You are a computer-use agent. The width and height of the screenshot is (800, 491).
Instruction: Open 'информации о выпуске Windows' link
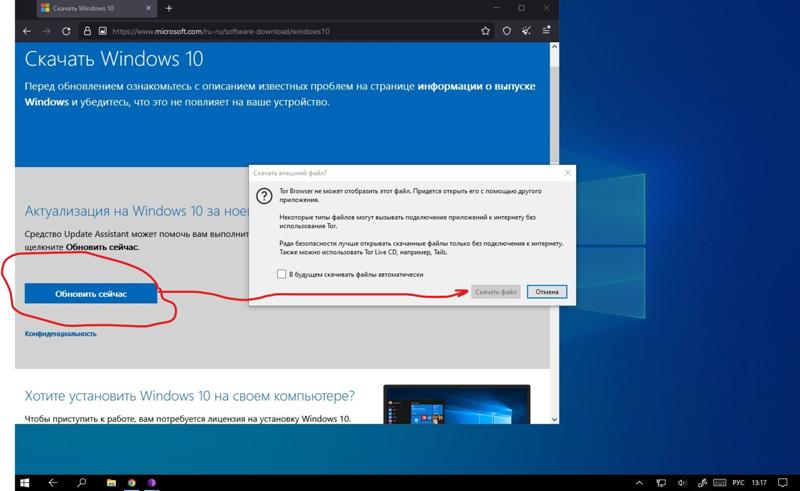280,94
